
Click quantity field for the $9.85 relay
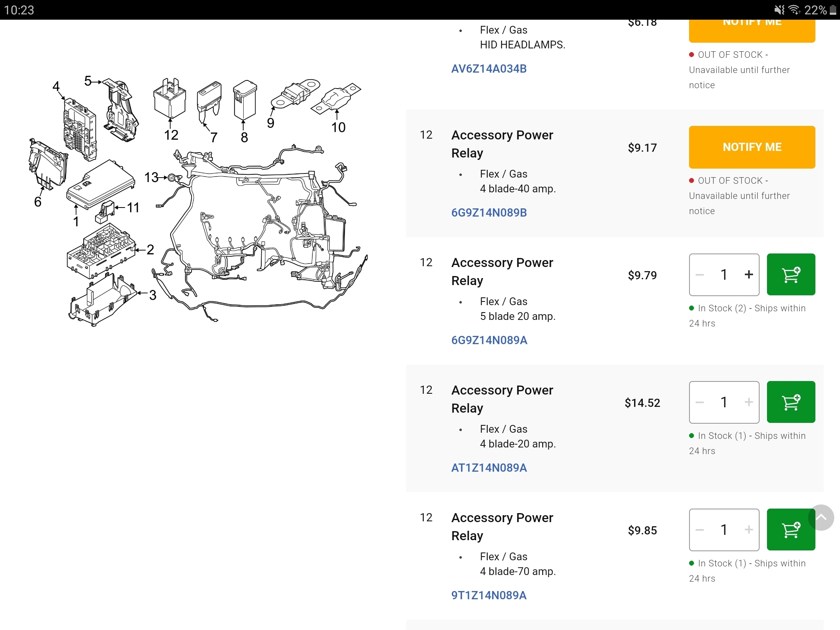tap(724, 530)
